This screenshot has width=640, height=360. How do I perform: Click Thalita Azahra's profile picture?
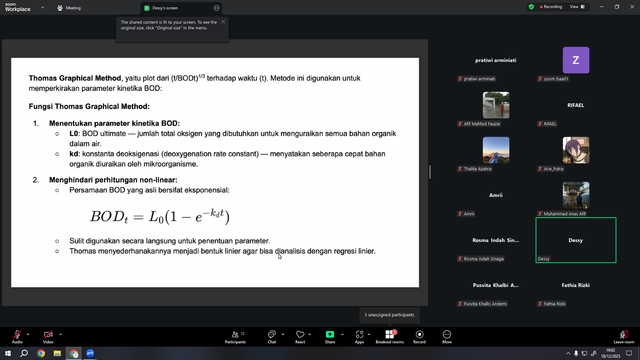496,150
